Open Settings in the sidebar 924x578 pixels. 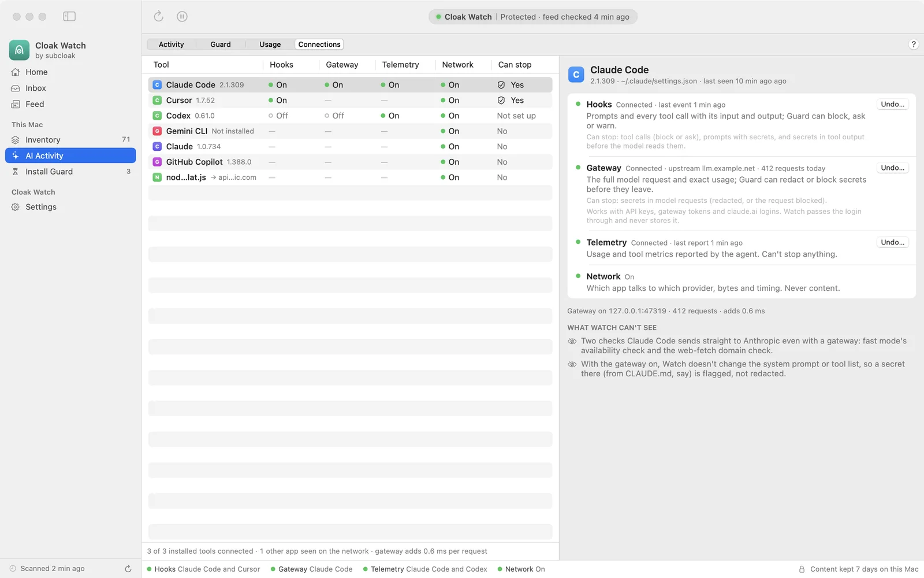70,207
